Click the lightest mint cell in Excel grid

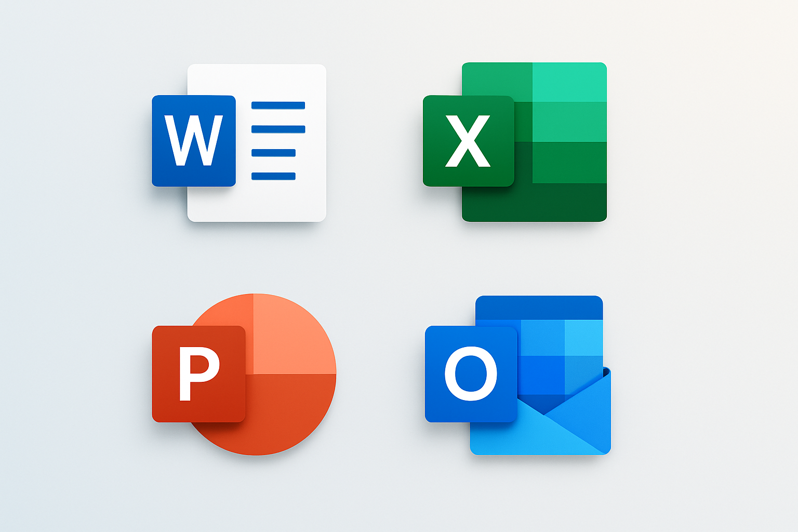(x=569, y=82)
